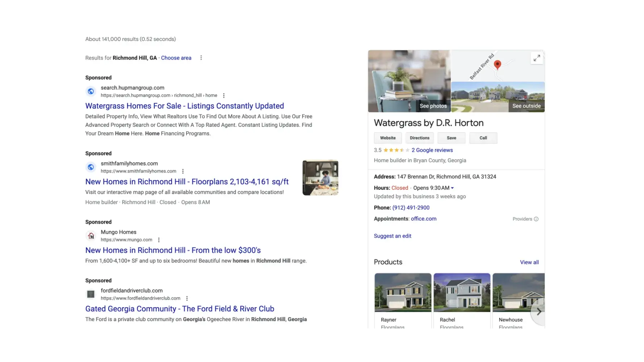Click the Rachel product name
Screen dimensions: 644x362
click(x=447, y=320)
